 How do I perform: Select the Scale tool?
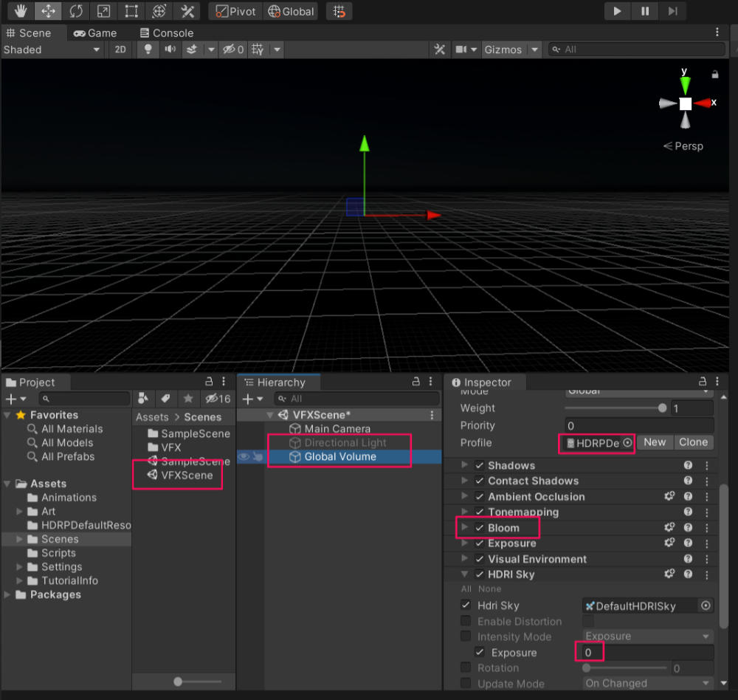click(x=103, y=11)
